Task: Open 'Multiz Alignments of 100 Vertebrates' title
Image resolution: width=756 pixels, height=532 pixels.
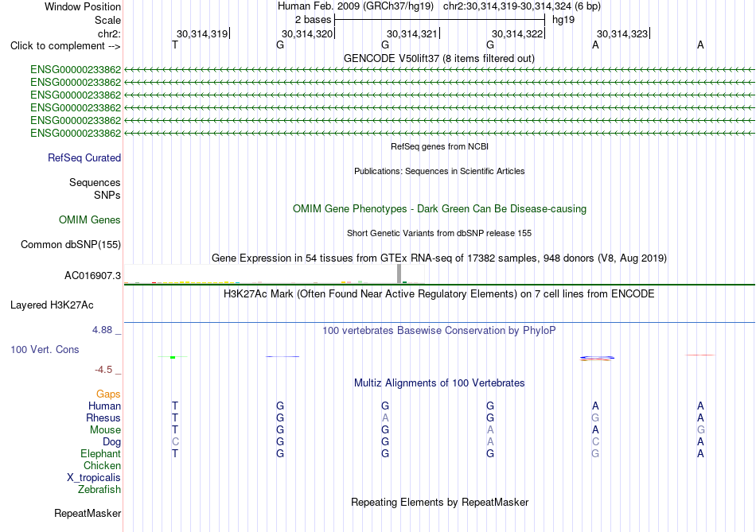Action: tap(439, 383)
